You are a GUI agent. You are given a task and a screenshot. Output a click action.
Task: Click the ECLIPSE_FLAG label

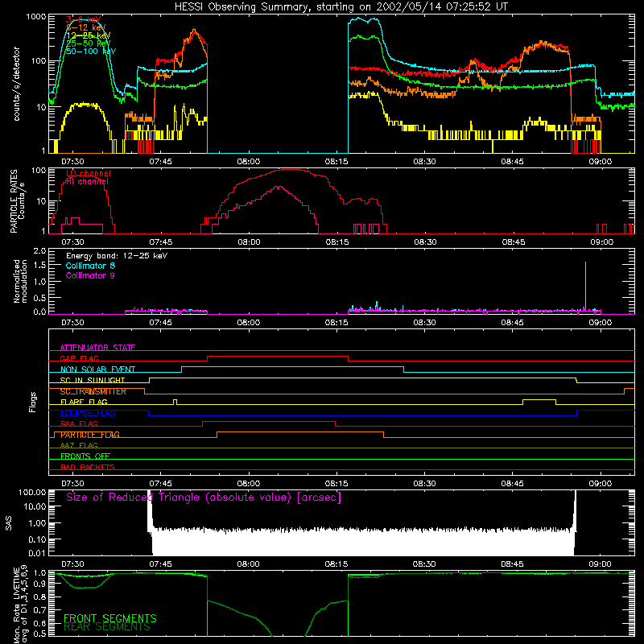point(88,413)
